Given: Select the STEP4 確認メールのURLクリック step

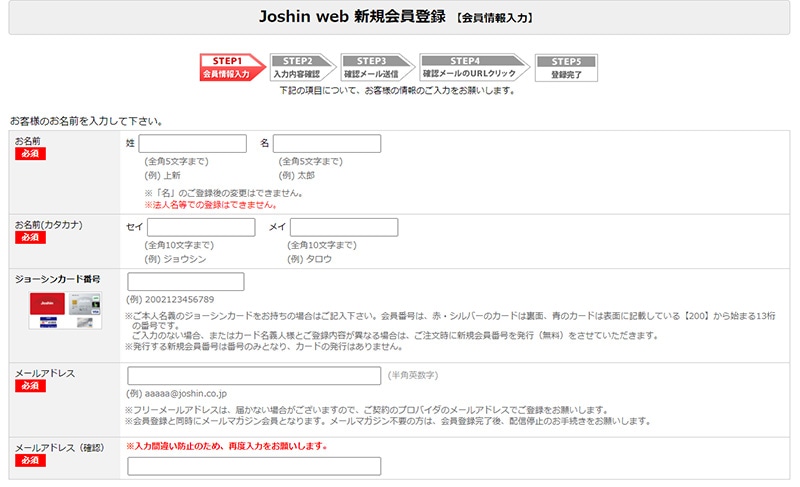Looking at the screenshot, I should tap(474, 67).
